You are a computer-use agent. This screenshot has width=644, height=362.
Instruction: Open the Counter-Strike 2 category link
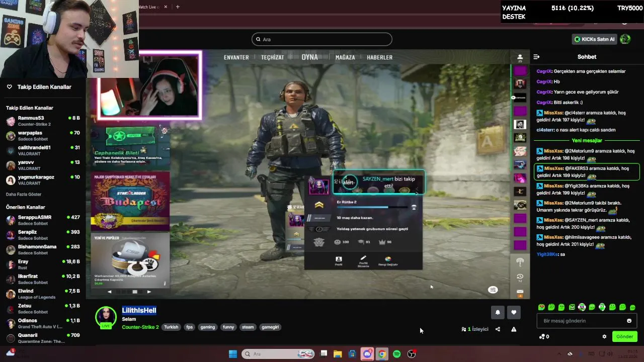[x=140, y=327]
